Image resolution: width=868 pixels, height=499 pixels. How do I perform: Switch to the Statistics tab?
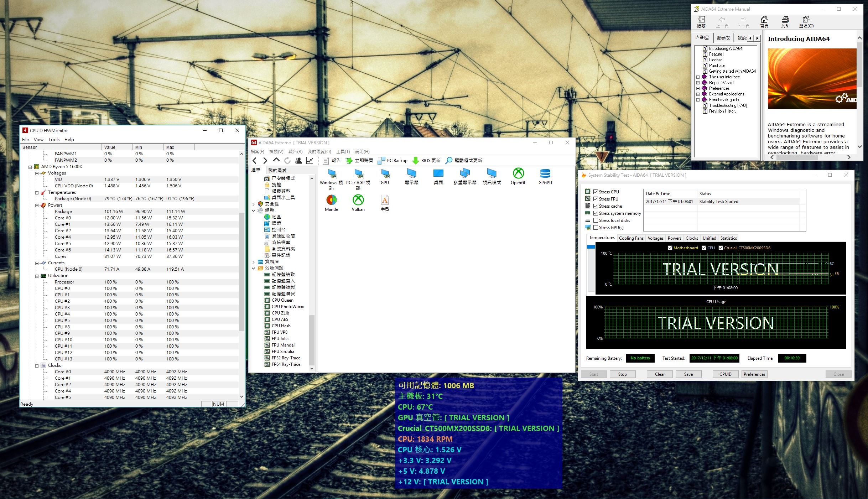[x=728, y=238]
